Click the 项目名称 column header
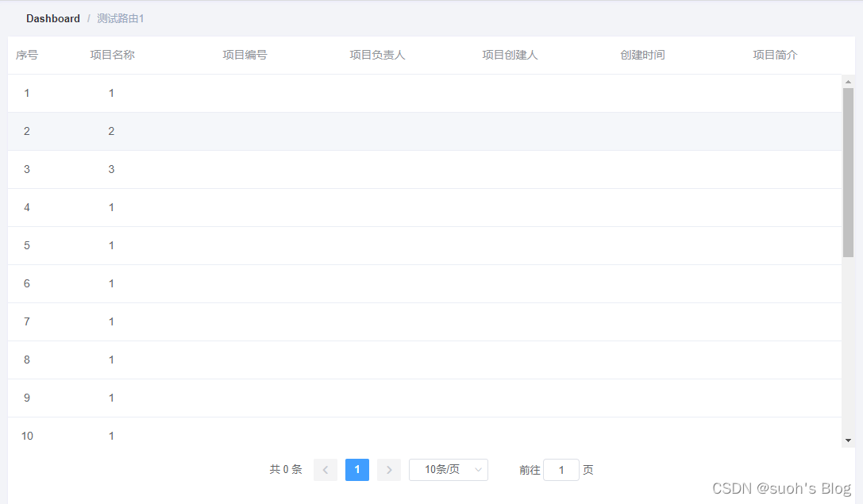Image resolution: width=863 pixels, height=504 pixels. tap(112, 55)
